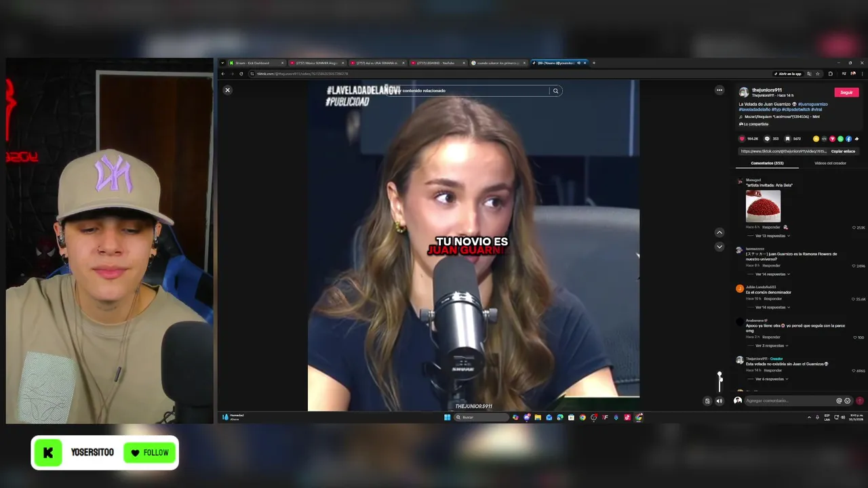Click the comments bubble icon showing 333
This screenshot has height=488, width=868.
(767, 139)
